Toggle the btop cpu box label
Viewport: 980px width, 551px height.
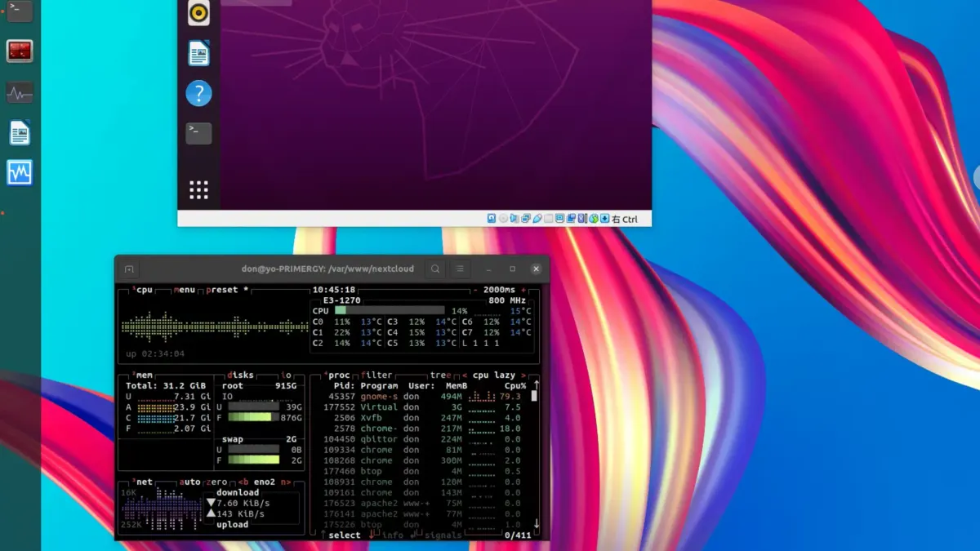tap(142, 290)
